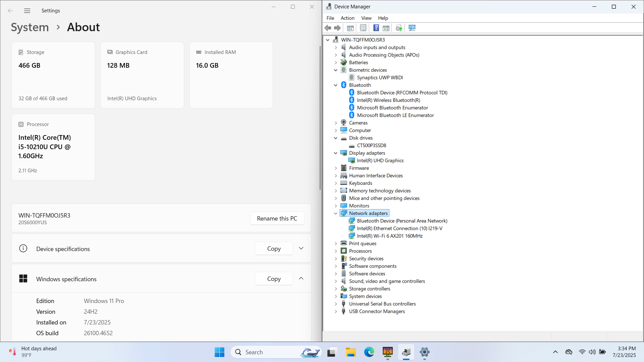The width and height of the screenshot is (644, 362).
Task: Click the Security devices key icon
Action: coord(343,258)
